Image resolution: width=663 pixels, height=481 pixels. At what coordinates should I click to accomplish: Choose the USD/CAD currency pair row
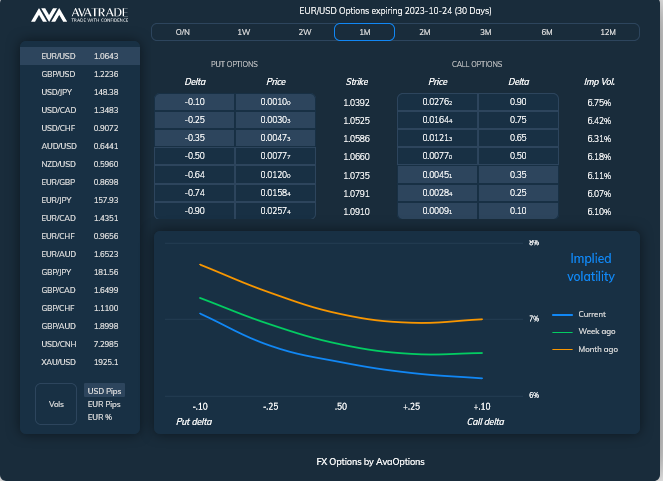(80, 110)
